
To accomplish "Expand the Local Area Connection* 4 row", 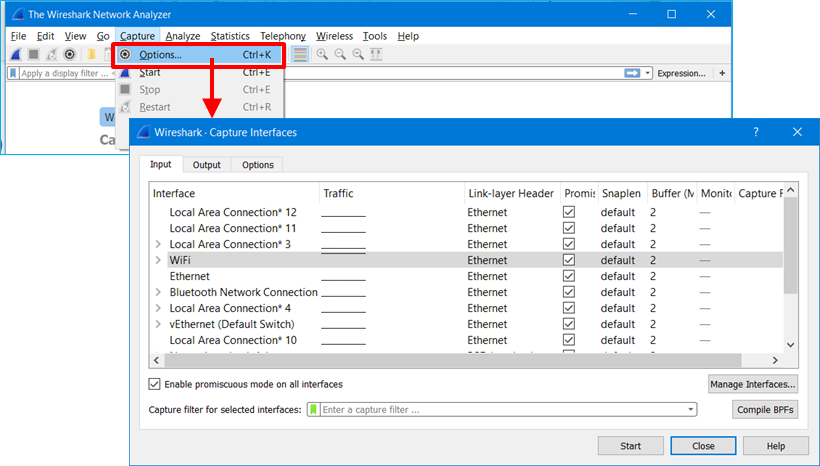I will pyautogui.click(x=158, y=308).
